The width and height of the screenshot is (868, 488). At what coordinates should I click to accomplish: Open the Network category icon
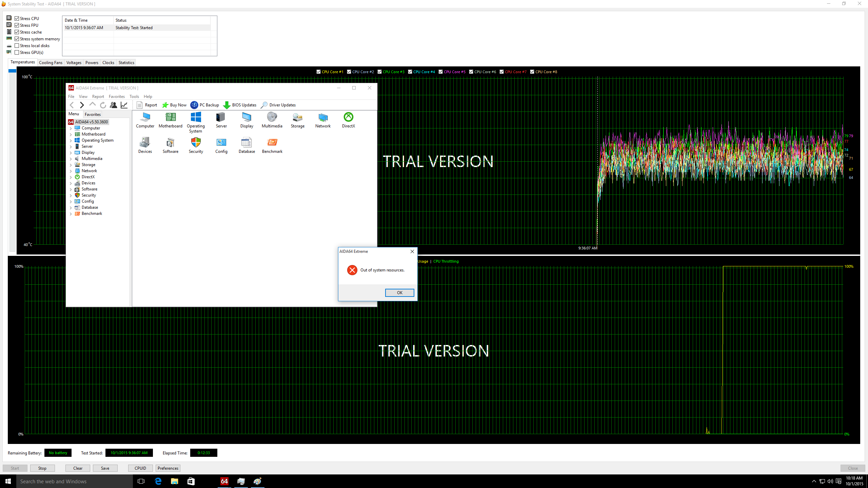coord(323,120)
